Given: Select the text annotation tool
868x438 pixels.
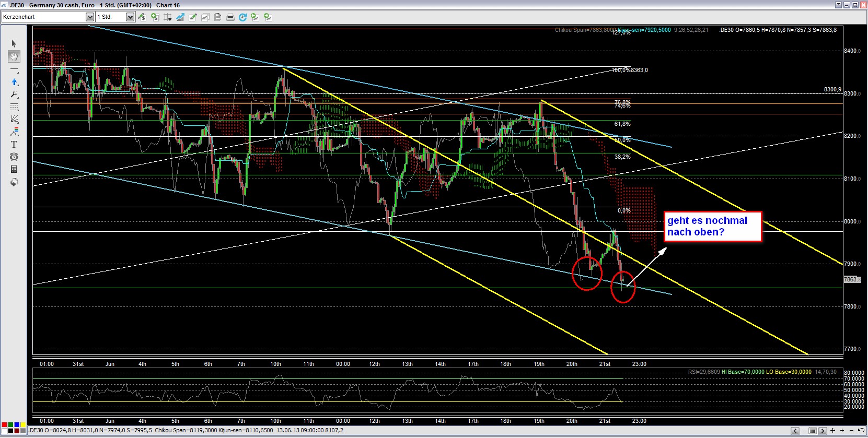Looking at the screenshot, I should click(x=14, y=145).
